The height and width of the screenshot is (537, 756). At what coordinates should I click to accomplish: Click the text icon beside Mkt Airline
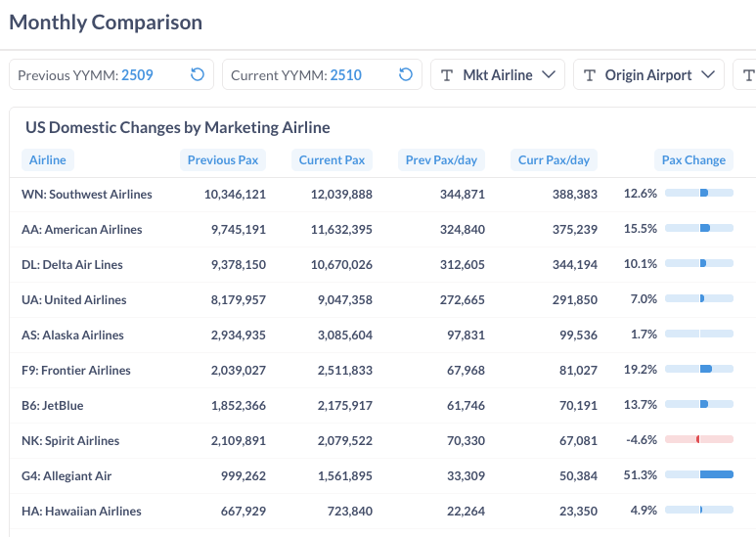click(x=447, y=75)
